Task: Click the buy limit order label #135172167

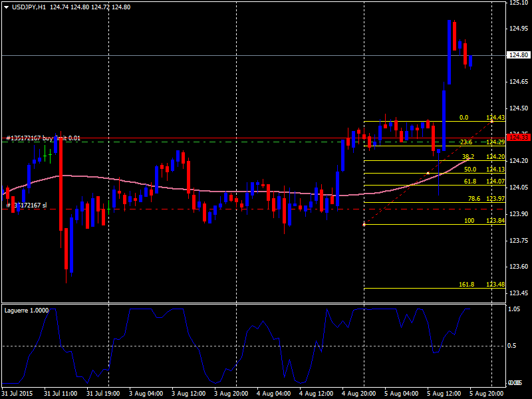Action: (x=43, y=138)
